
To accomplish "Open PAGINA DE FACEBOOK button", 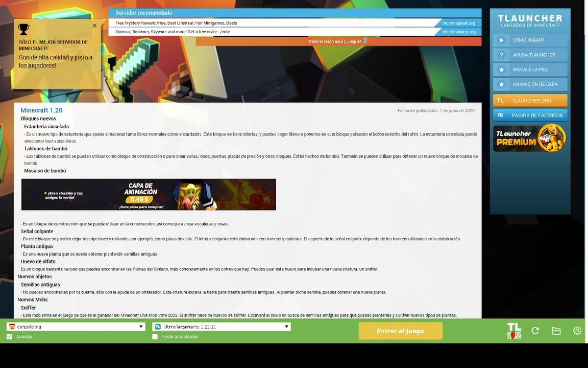I will tap(530, 116).
